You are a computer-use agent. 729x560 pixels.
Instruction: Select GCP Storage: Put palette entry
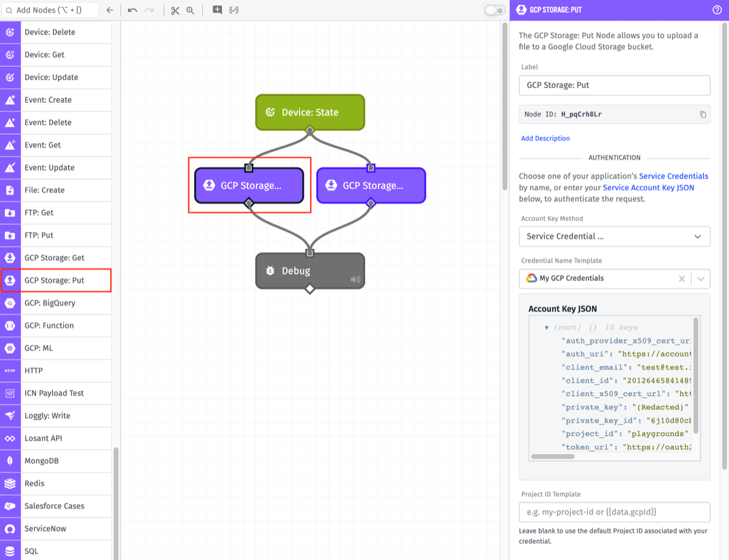tap(56, 281)
